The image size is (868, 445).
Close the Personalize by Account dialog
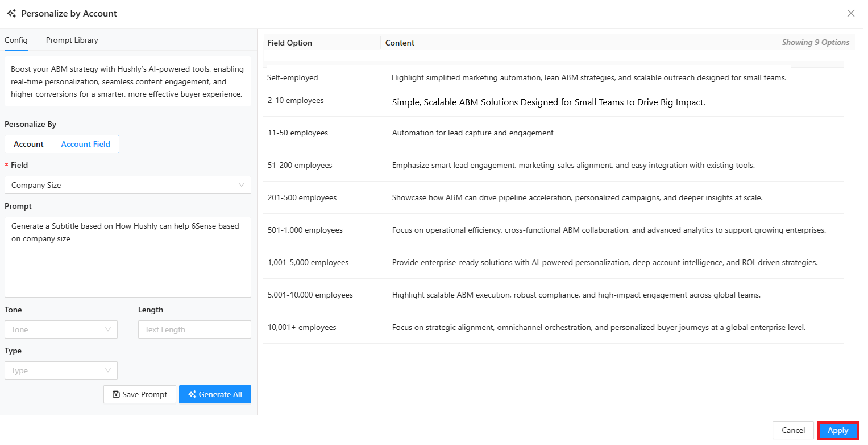click(851, 13)
